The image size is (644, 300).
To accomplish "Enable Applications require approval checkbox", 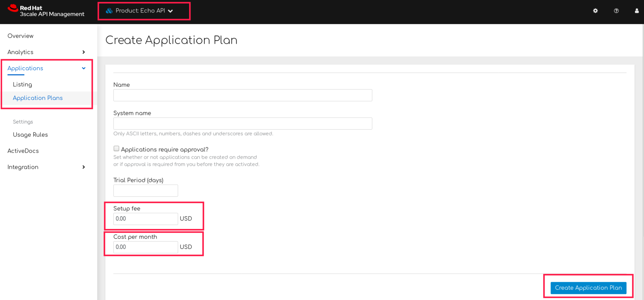I will click(117, 149).
